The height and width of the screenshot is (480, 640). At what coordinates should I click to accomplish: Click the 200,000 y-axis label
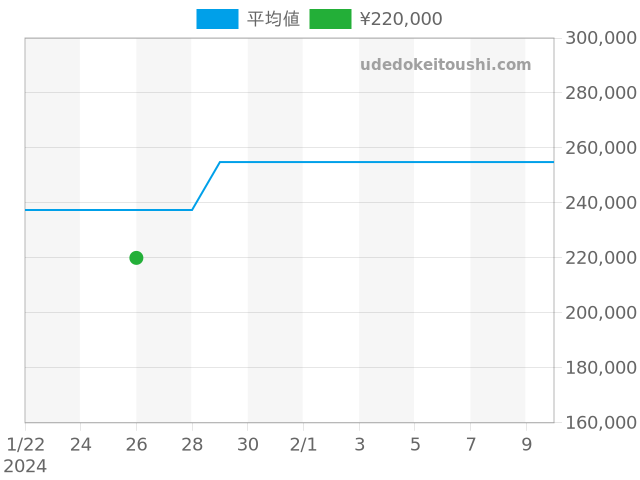[x=600, y=312]
